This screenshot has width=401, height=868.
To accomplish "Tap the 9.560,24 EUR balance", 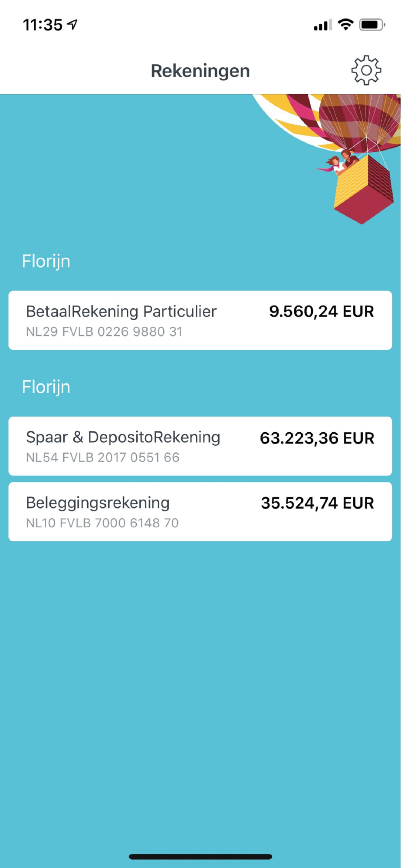I will click(321, 312).
